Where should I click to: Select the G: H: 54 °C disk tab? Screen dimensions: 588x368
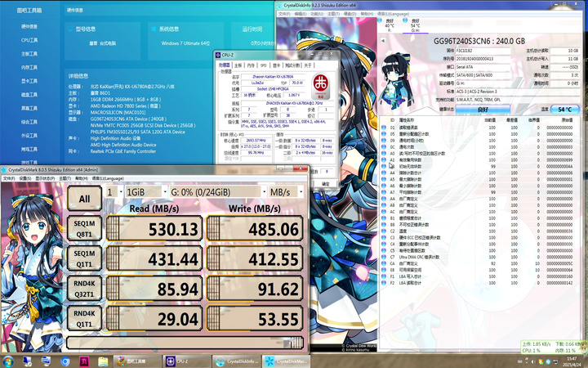pos(415,25)
